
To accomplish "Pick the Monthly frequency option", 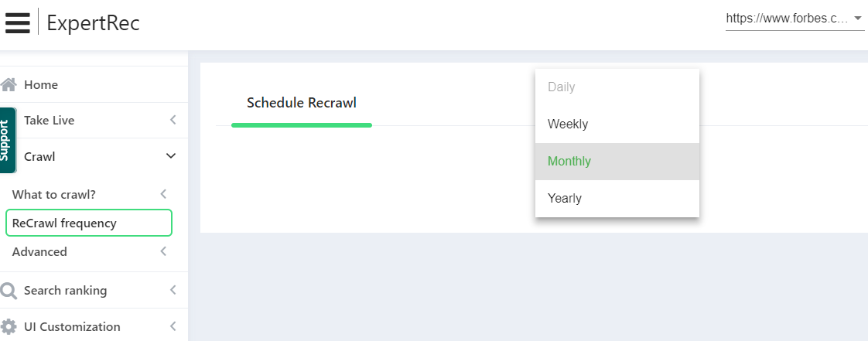I will coord(569,162).
